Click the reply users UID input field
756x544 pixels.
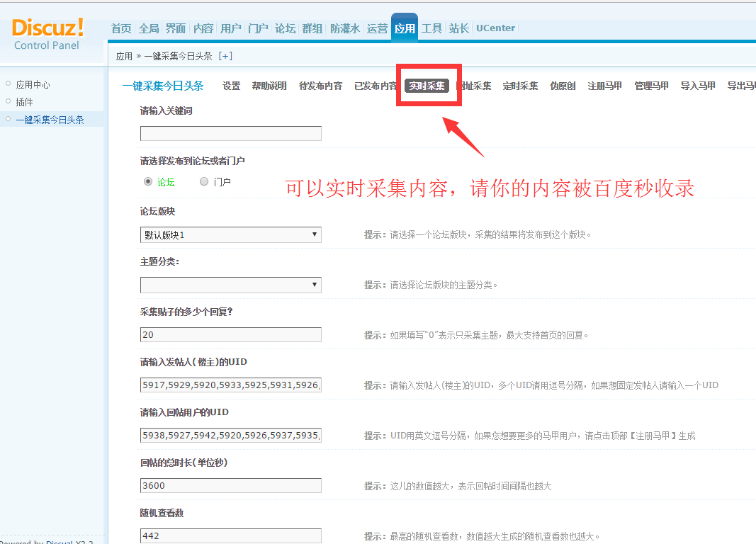coord(231,435)
